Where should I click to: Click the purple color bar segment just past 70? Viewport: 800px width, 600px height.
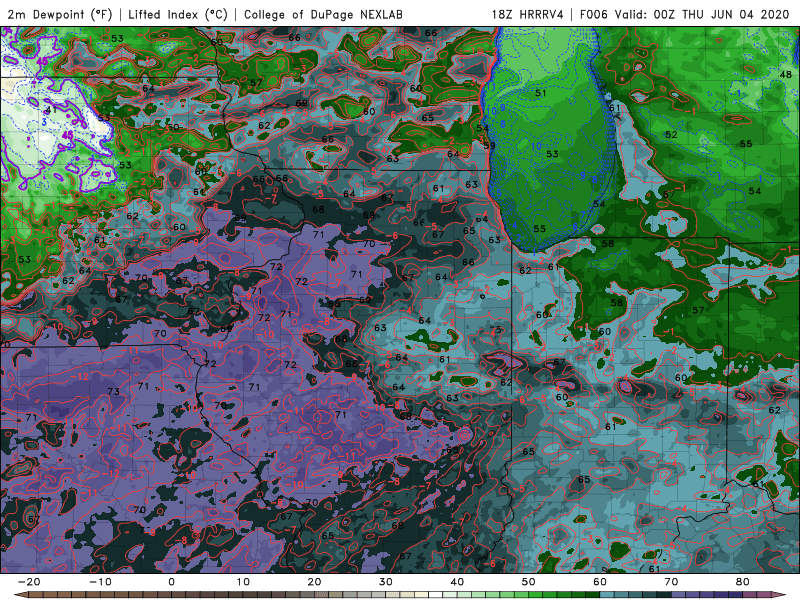pyautogui.click(x=679, y=595)
